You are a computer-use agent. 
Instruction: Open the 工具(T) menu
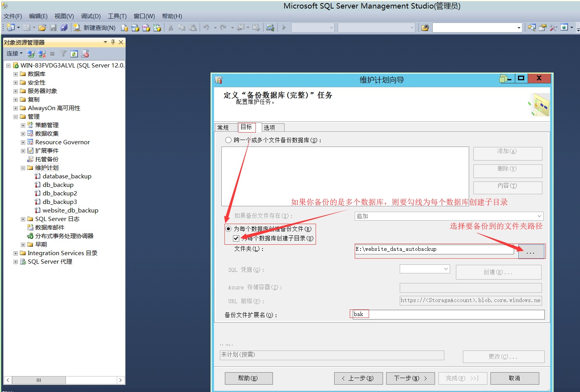pyautogui.click(x=117, y=16)
